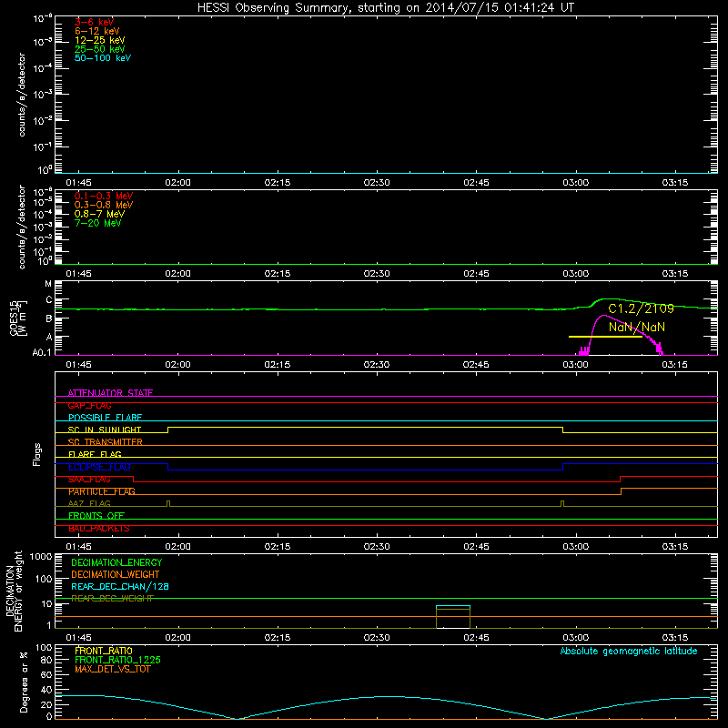This screenshot has width=728, height=728.
Task: Click the 80 tick label on bottom panel
Action: [x=46, y=660]
